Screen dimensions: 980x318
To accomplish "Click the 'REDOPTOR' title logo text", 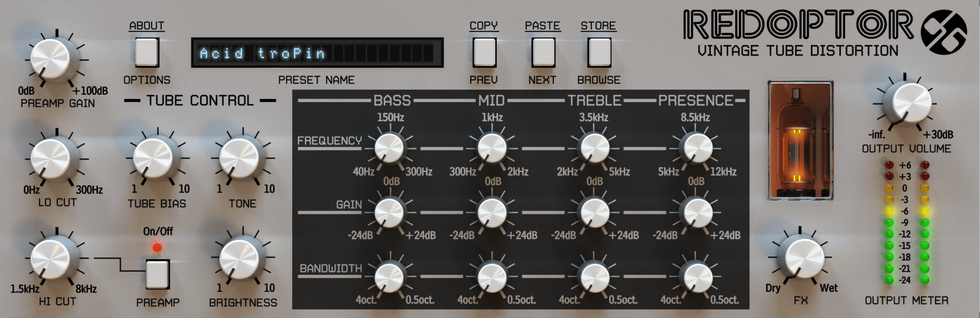I will tap(798, 24).
